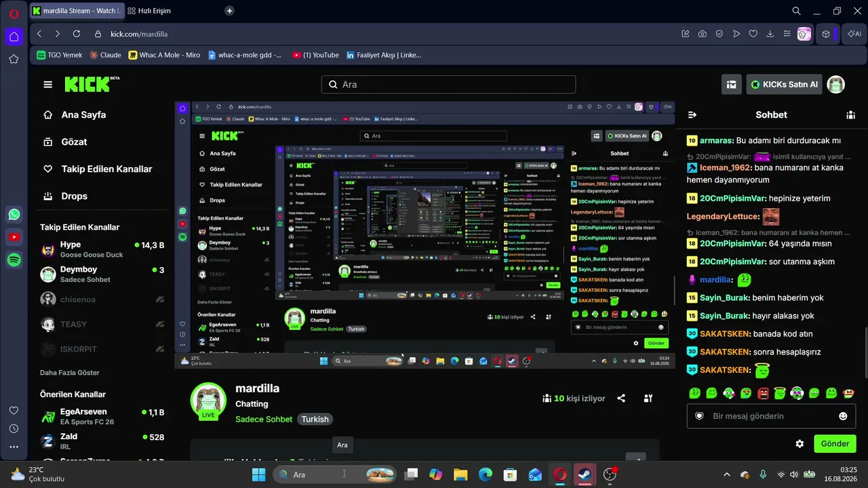Reload the kick.com page

(x=77, y=34)
